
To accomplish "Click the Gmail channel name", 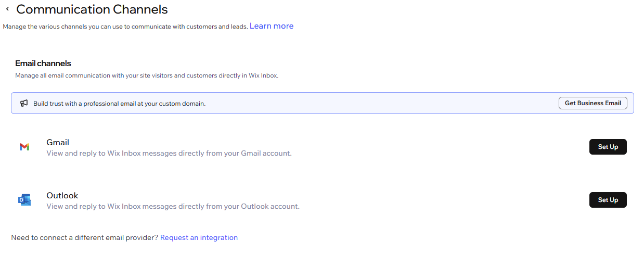I will (58, 143).
